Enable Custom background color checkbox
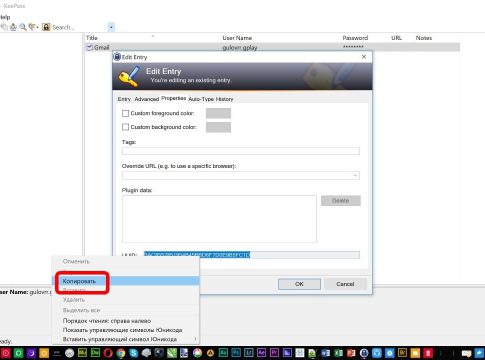Viewport: 485px width, 360px height. pyautogui.click(x=125, y=127)
